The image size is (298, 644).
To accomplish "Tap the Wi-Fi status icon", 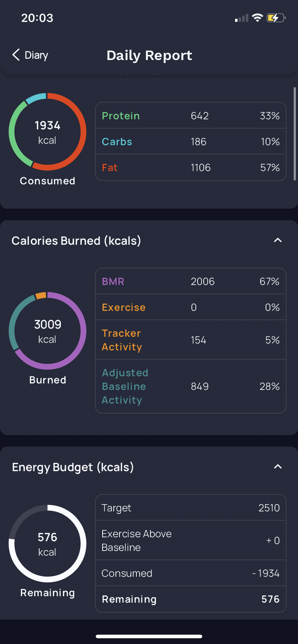I will coord(257,18).
